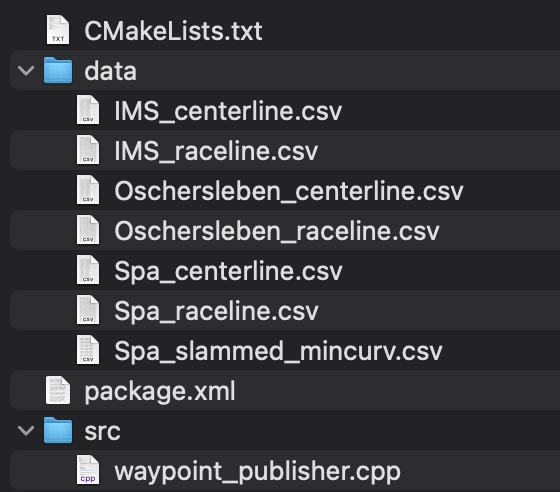The image size is (560, 492).
Task: Click the CMakeLists.txt file icon
Action: point(58,30)
